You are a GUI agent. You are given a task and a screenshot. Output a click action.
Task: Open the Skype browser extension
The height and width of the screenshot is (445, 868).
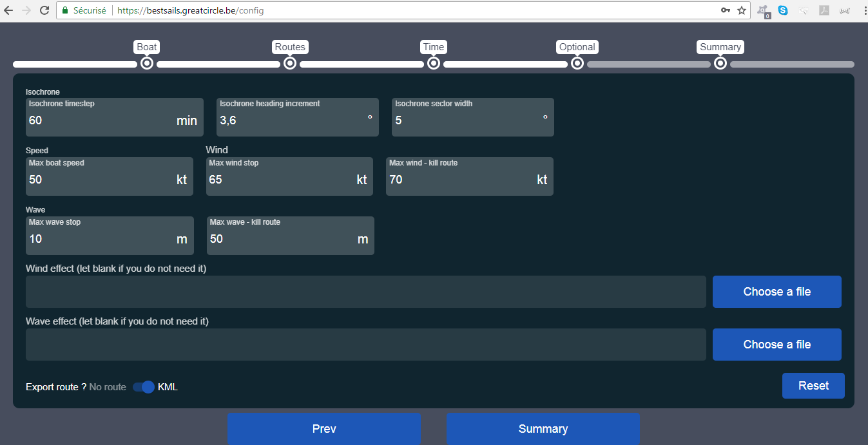coord(783,10)
